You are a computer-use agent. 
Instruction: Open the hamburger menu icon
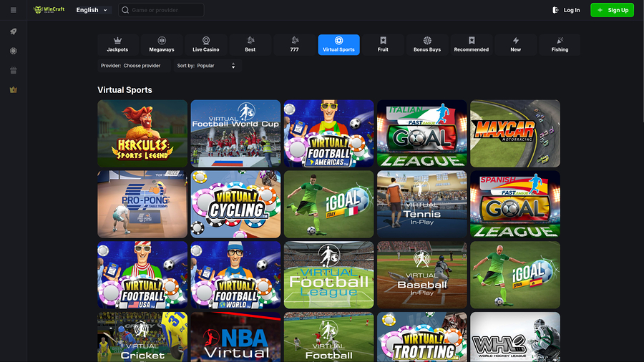13,10
